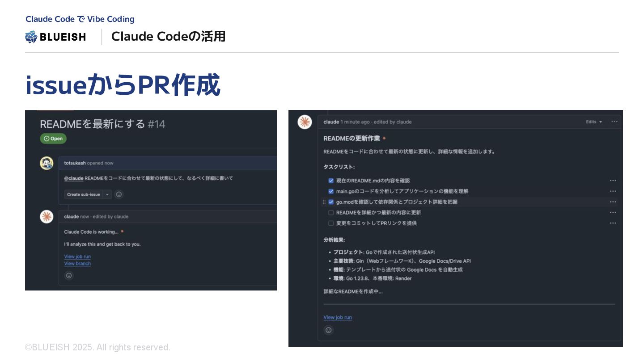
Task: Expand the Create sub-issue dropdown arrow
Action: click(107, 194)
